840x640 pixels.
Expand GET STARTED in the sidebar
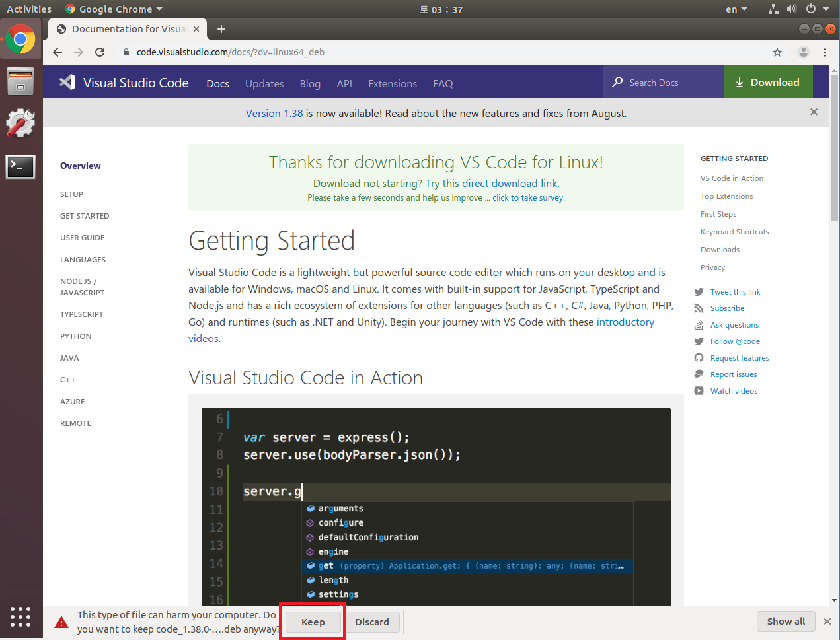coord(85,216)
